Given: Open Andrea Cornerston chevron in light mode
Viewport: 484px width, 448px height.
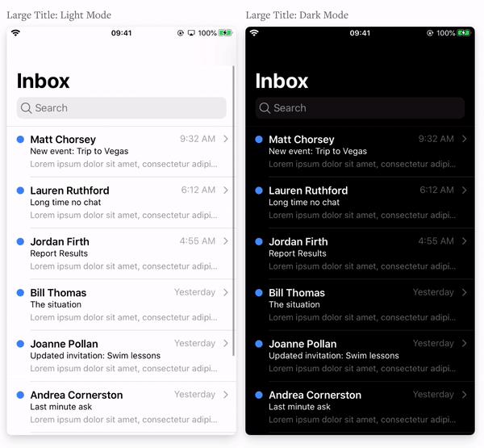Looking at the screenshot, I should click(226, 395).
